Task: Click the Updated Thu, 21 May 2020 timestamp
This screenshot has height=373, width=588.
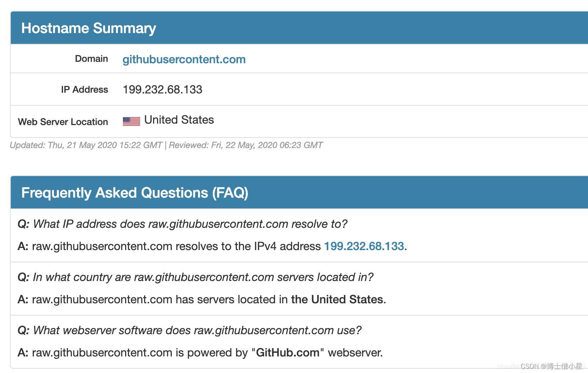Action: (86, 145)
